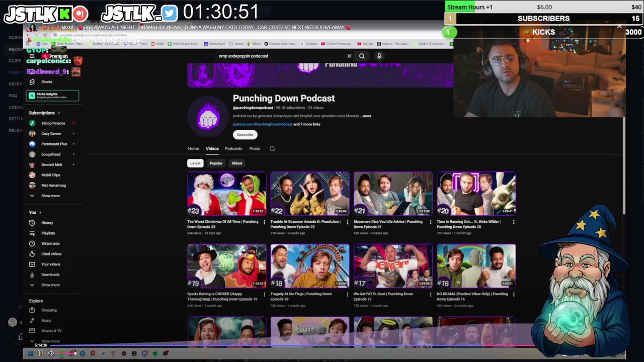Open the #21 Streamers Give You Life Advice thumbnail
Viewport: 644px width, 362px height.
393,194
